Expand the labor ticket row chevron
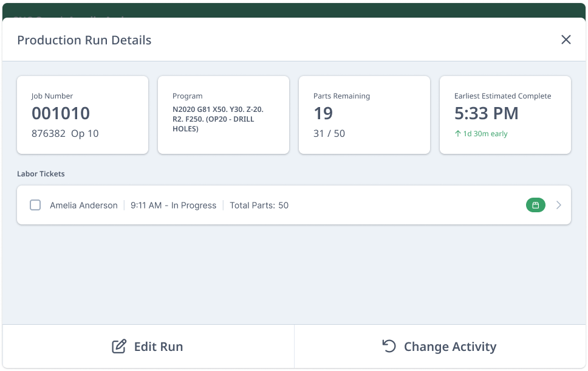This screenshot has width=588, height=371. tap(559, 206)
